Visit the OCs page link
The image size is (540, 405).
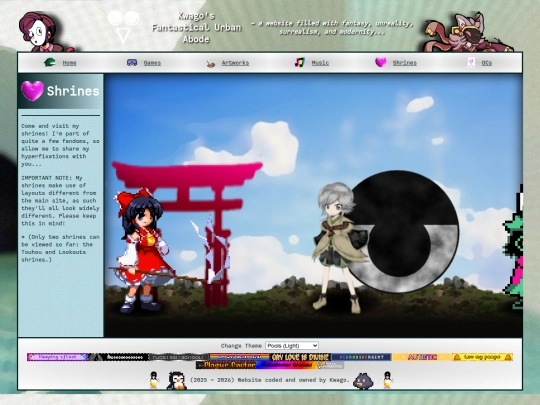pyautogui.click(x=487, y=63)
